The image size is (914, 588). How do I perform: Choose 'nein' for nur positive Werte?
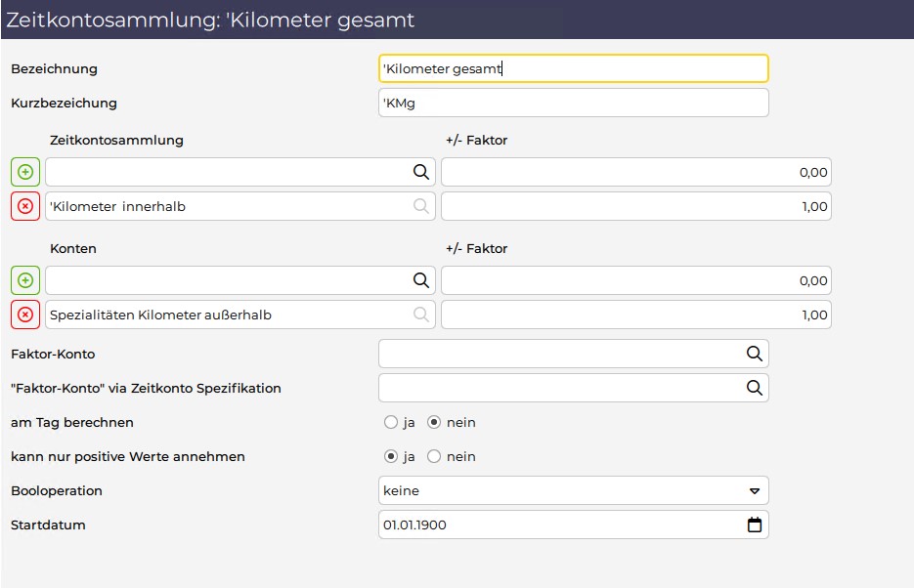tap(434, 456)
